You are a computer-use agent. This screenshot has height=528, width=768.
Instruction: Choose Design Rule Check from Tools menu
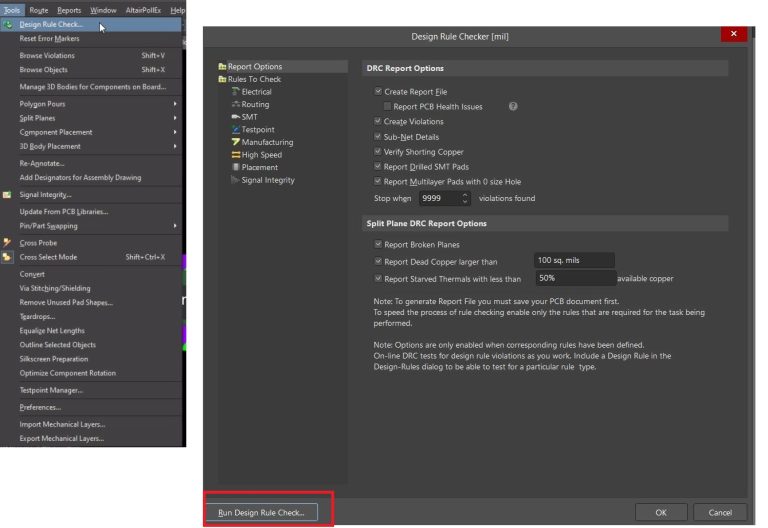coord(51,24)
